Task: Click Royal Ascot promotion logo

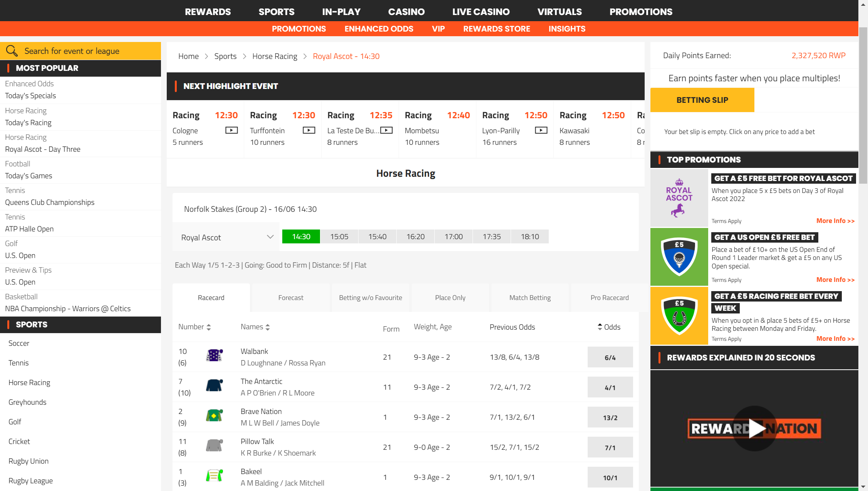Action: pyautogui.click(x=679, y=198)
